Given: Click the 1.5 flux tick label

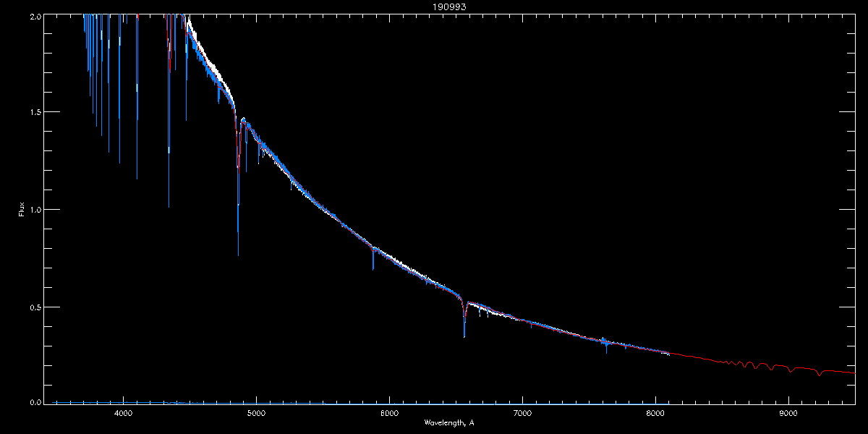Looking at the screenshot, I should click(x=35, y=112).
